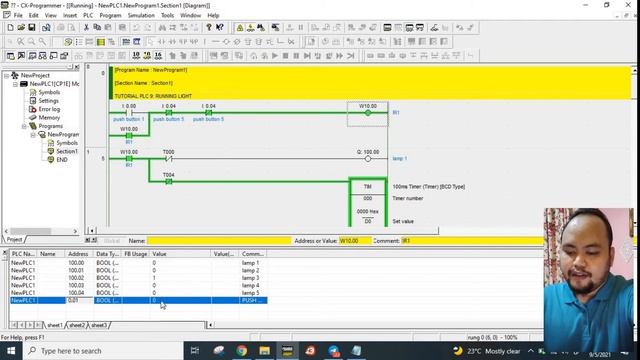Collapse the NewPLC1 tree node
This screenshot has height=360, width=640.
[x=15, y=84]
